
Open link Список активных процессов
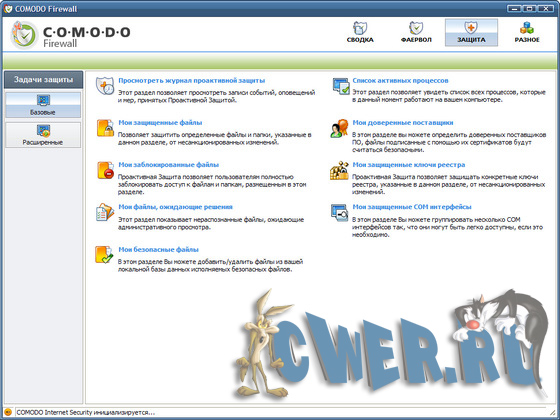400,81
